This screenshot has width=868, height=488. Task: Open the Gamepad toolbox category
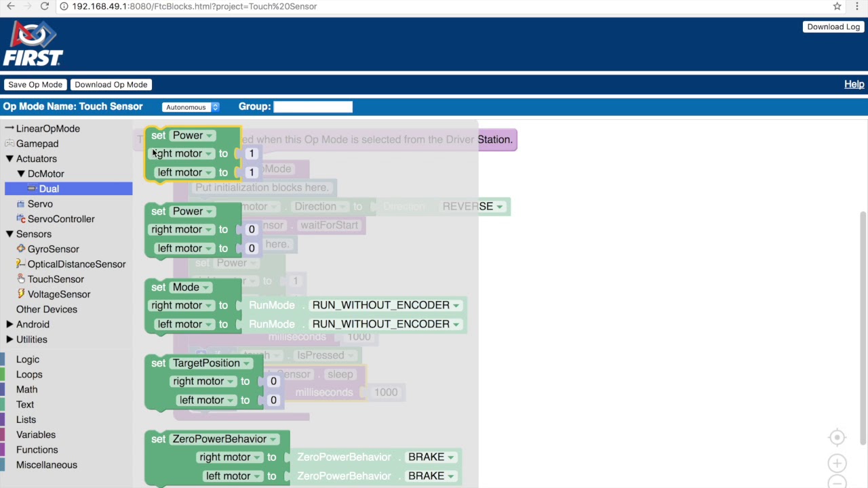(x=37, y=144)
